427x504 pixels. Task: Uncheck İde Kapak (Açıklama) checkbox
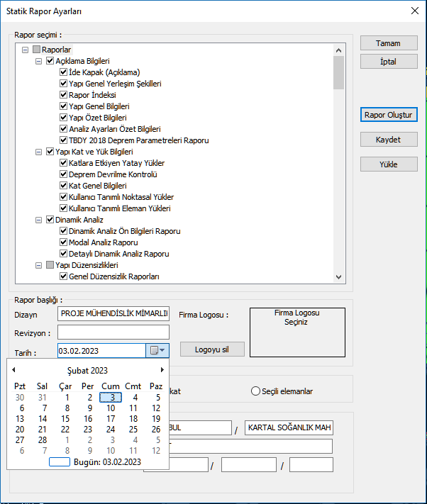63,72
